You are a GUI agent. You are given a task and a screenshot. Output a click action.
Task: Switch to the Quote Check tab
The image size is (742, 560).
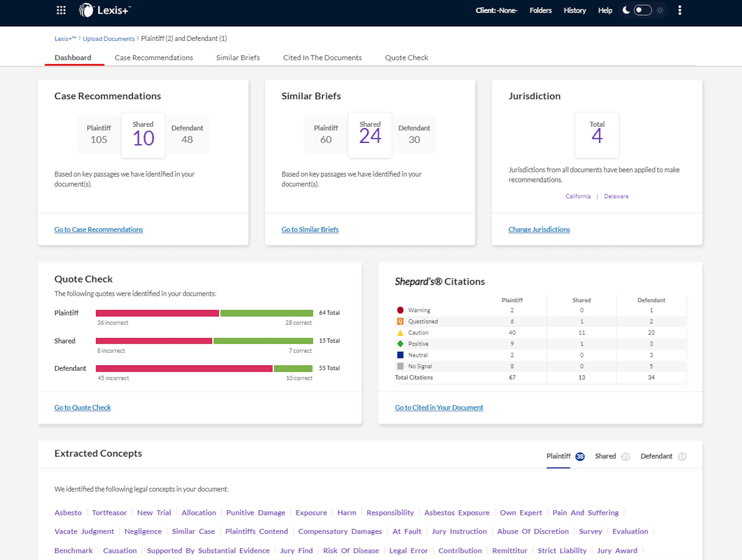(406, 58)
